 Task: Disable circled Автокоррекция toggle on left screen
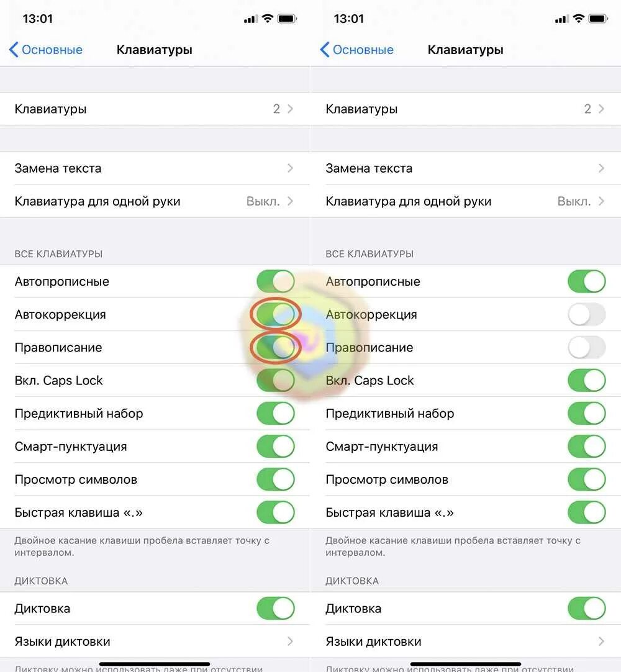click(276, 314)
